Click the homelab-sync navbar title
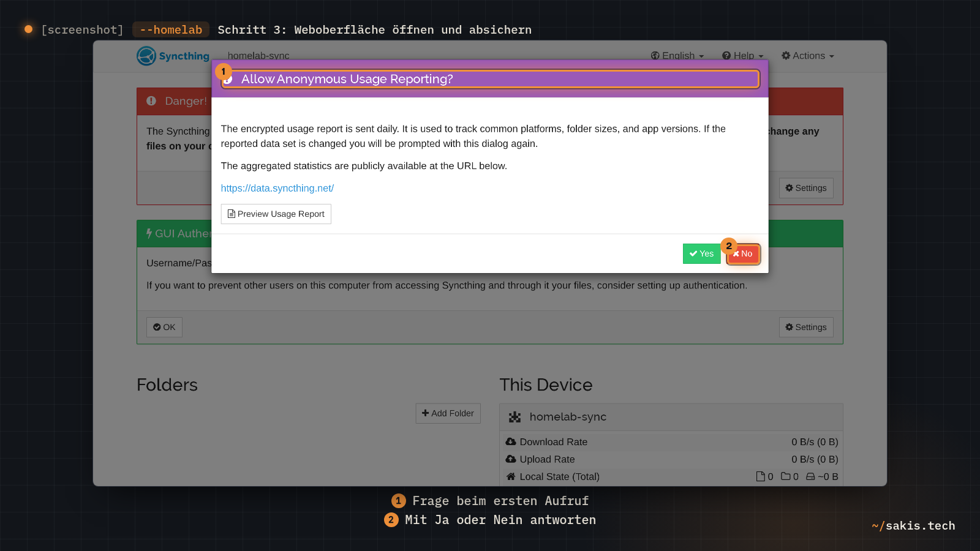 pos(258,56)
